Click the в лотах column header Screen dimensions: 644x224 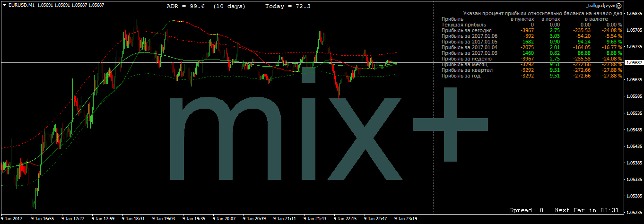point(550,19)
